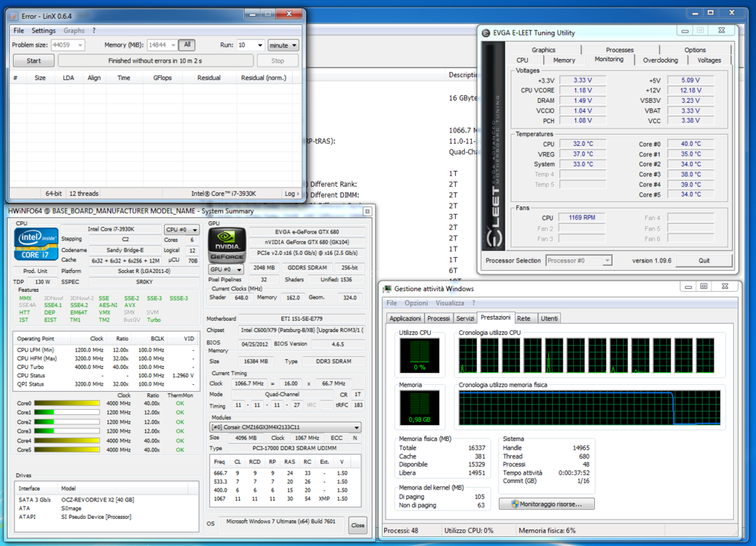Click the GFlops column header in LinX
This screenshot has width=756, height=546.
click(163, 78)
